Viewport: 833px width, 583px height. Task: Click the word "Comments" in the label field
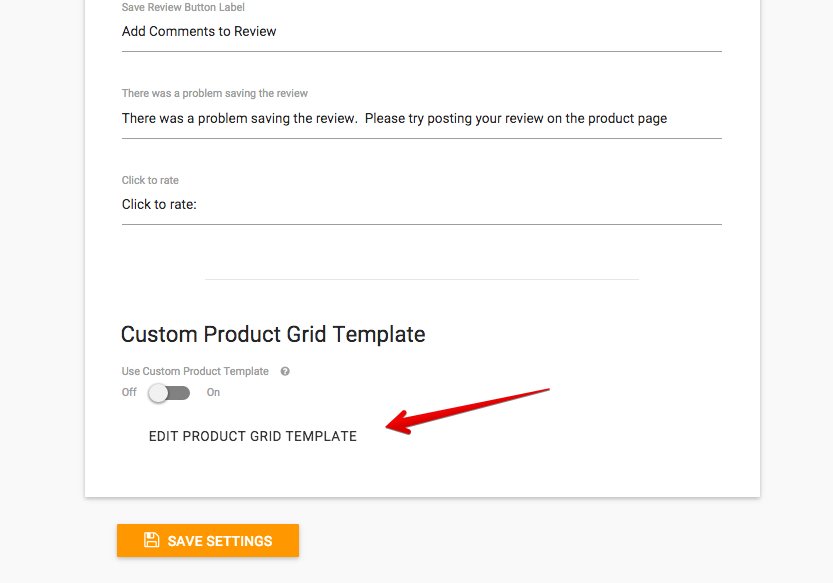tap(185, 31)
